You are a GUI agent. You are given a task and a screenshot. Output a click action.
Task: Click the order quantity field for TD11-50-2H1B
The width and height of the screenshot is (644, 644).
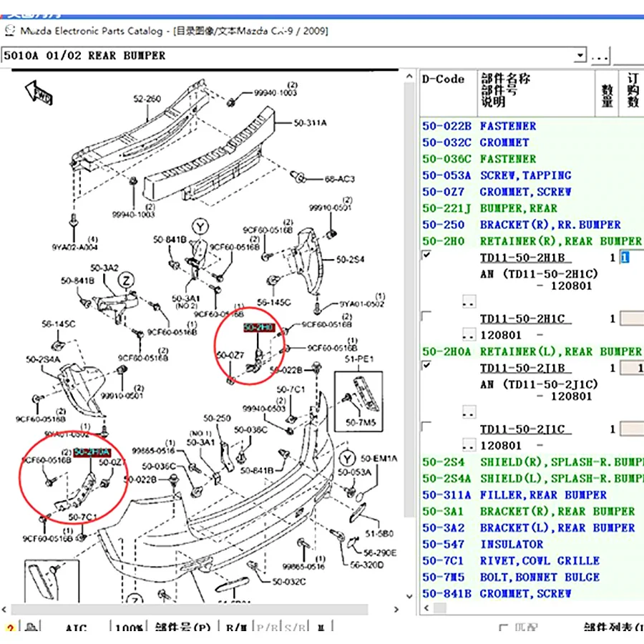click(x=632, y=258)
